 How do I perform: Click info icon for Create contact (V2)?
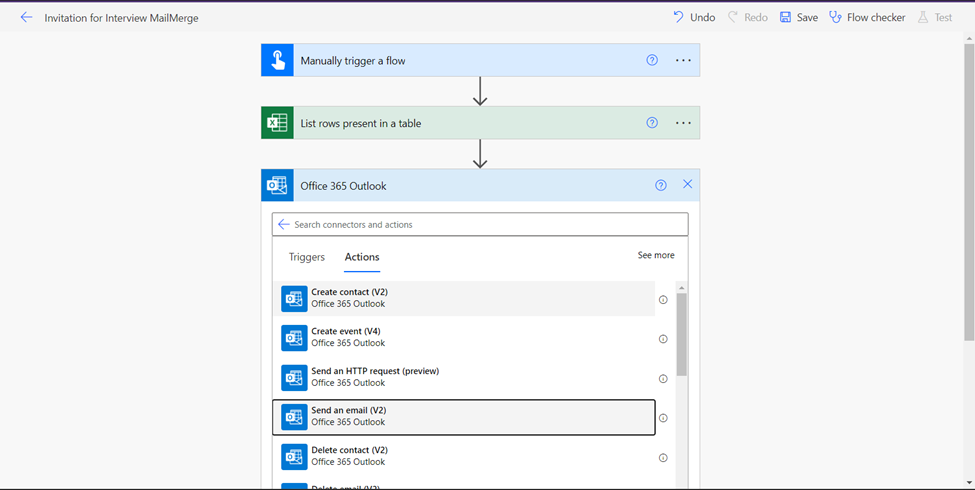(x=663, y=300)
